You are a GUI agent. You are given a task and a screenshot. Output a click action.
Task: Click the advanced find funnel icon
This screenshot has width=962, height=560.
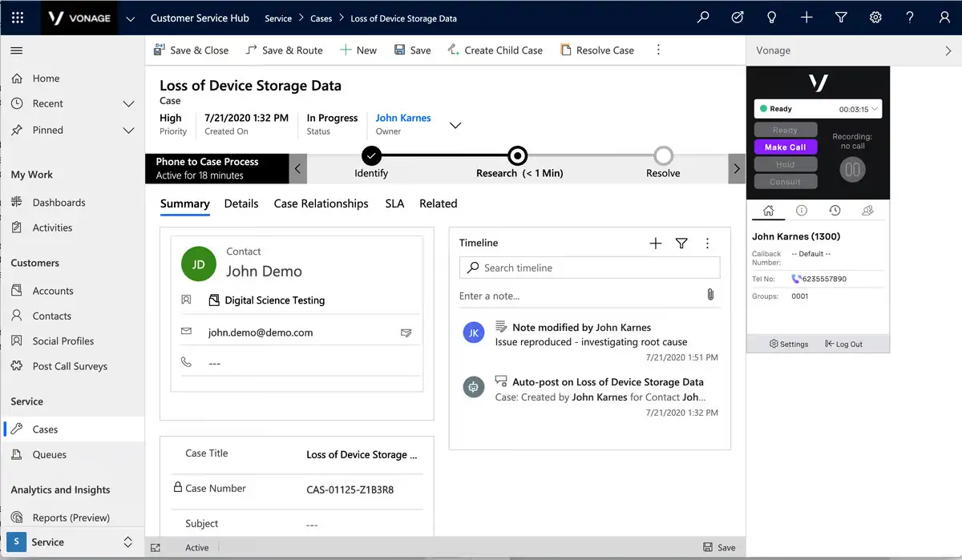(x=841, y=18)
